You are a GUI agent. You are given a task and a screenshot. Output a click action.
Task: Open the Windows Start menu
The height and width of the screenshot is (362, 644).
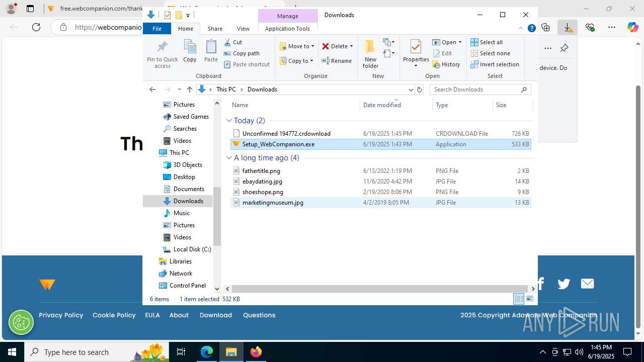coord(12,352)
